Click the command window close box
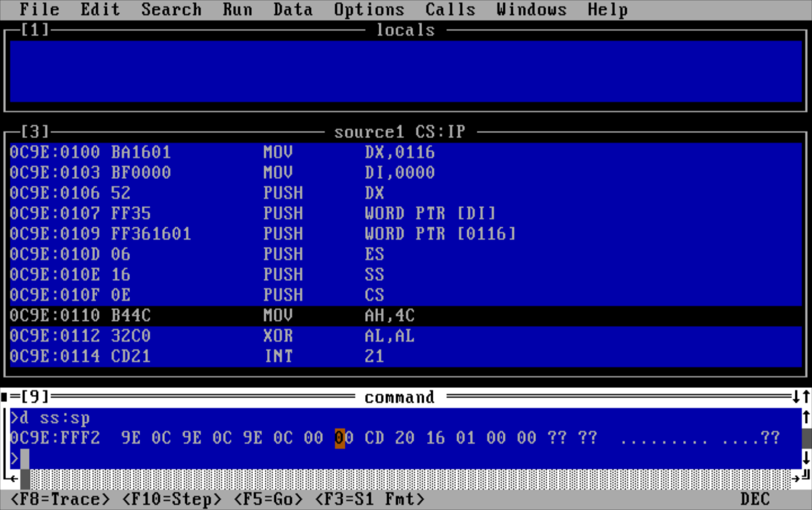This screenshot has height=510, width=812. (x=4, y=397)
